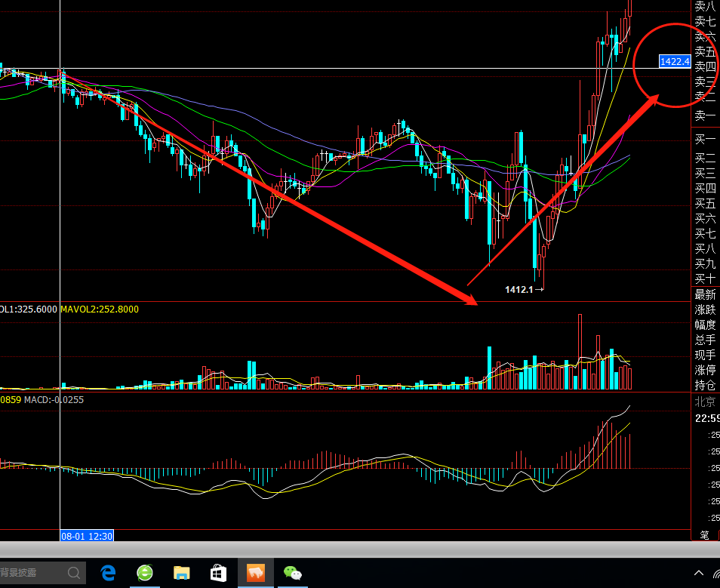Image resolution: width=720 pixels, height=588 pixels.
Task: Click the 买一 bid row in order book
Action: pos(705,139)
